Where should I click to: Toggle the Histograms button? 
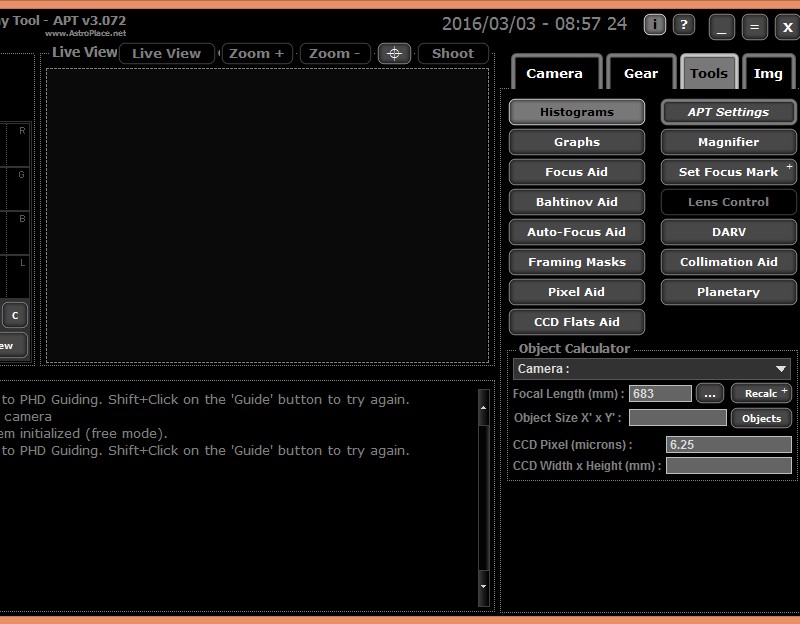pyautogui.click(x=577, y=112)
